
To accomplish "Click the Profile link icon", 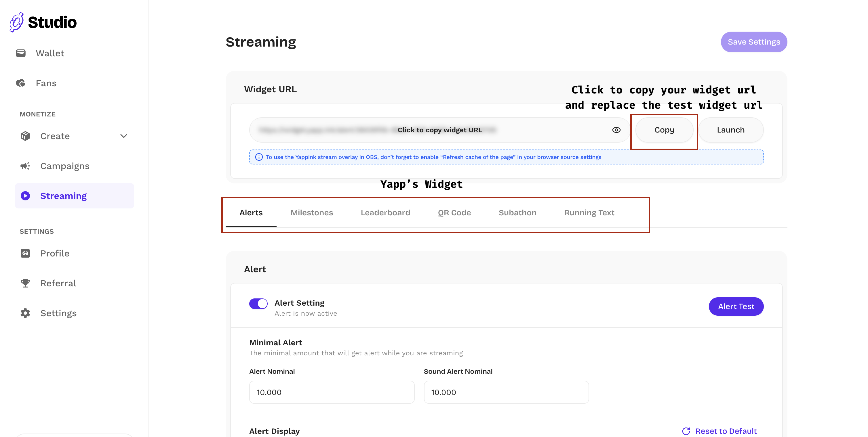I will point(25,253).
